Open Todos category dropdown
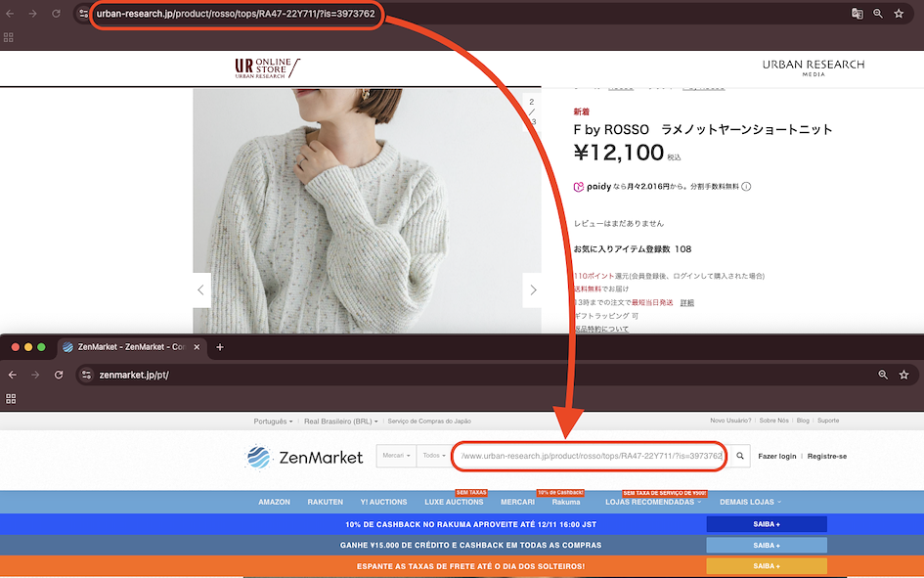The height and width of the screenshot is (578, 924). [x=434, y=456]
